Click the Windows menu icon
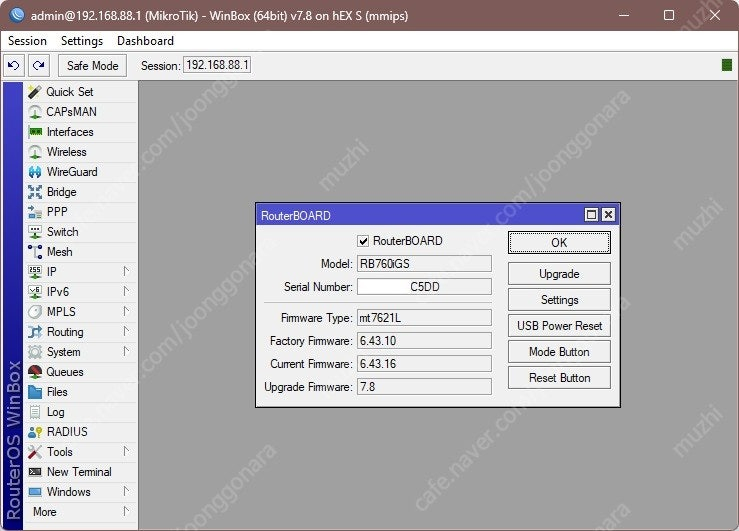 coord(35,492)
